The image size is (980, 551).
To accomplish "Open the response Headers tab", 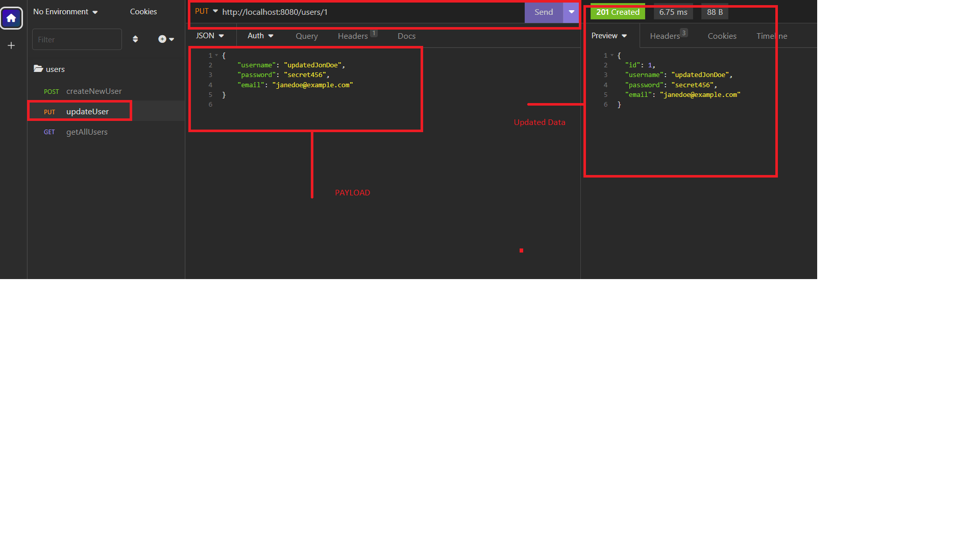I will tap(665, 36).
